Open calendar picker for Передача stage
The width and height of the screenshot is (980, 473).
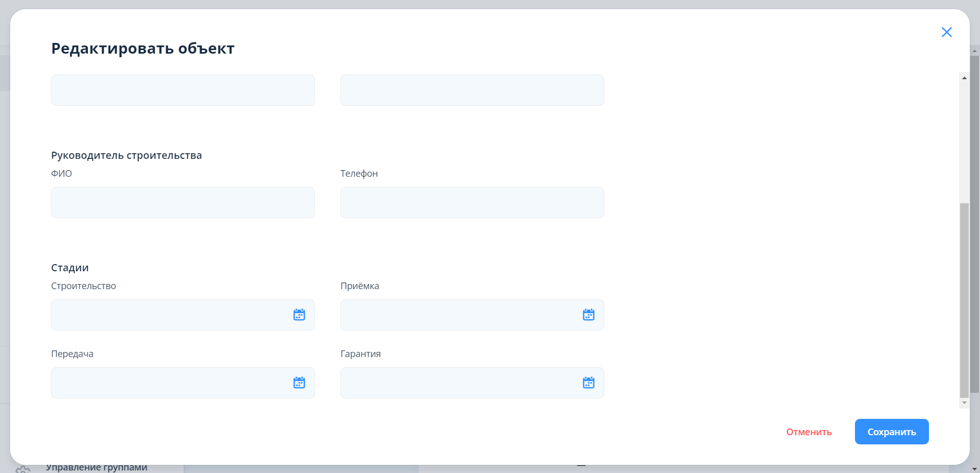tap(299, 383)
